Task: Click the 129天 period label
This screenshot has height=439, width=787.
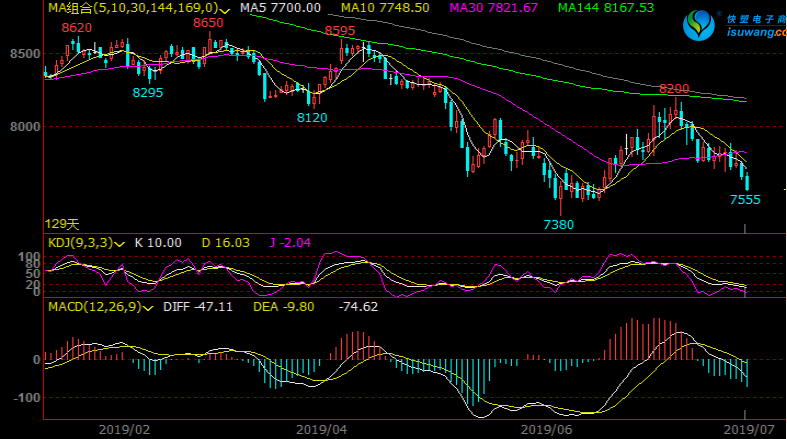Action: [x=61, y=224]
